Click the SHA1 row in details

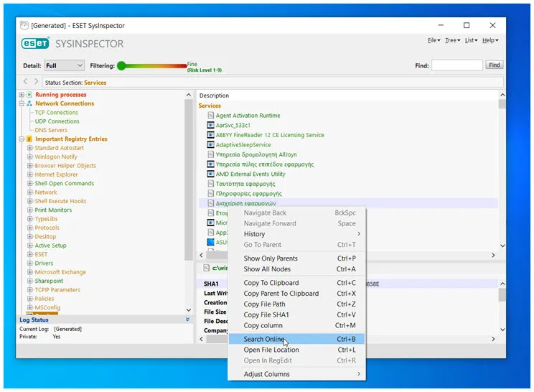tap(347, 284)
